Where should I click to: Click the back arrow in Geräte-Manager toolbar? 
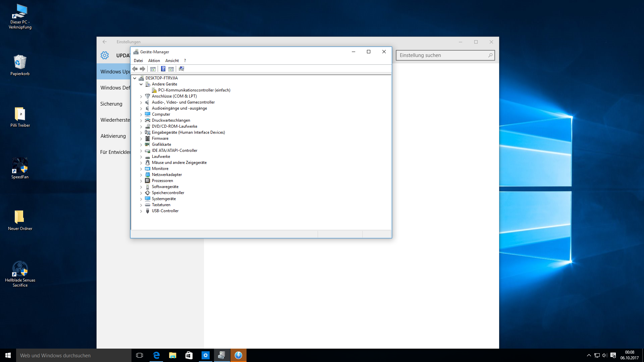pos(135,69)
